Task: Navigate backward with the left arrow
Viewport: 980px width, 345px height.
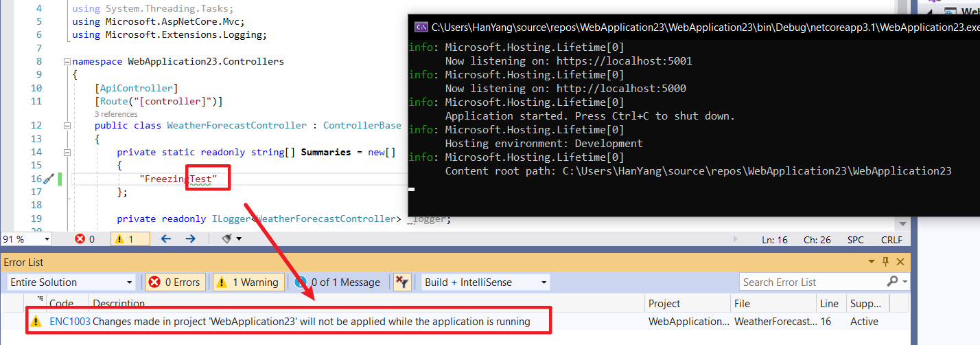Action: [x=165, y=239]
